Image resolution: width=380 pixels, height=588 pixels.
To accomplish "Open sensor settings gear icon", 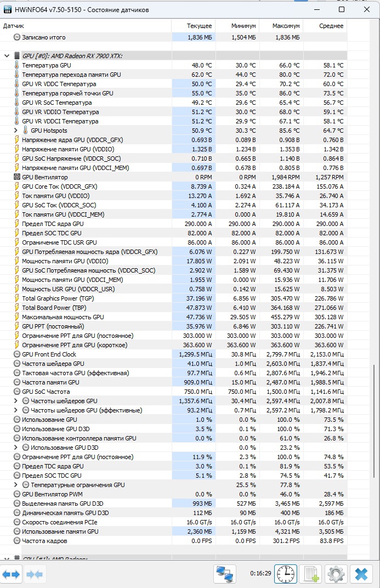I will [x=336, y=574].
